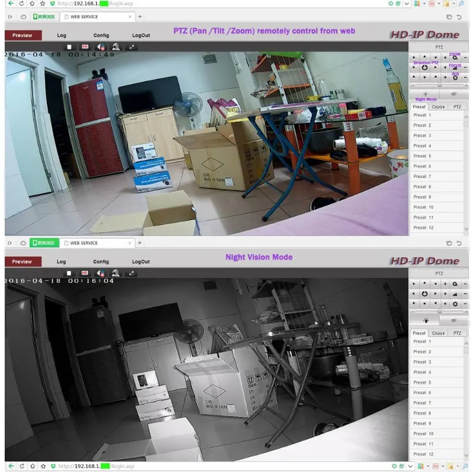Tilt up using the upper PTZ pad's up arrow
Screen dimensions: 476x472
pos(424,57)
